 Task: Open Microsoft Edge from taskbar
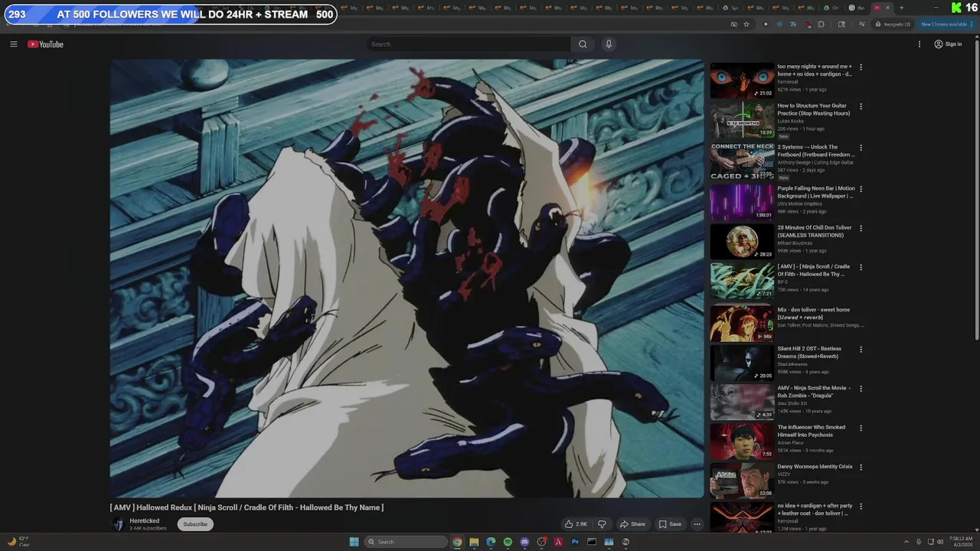click(x=491, y=542)
